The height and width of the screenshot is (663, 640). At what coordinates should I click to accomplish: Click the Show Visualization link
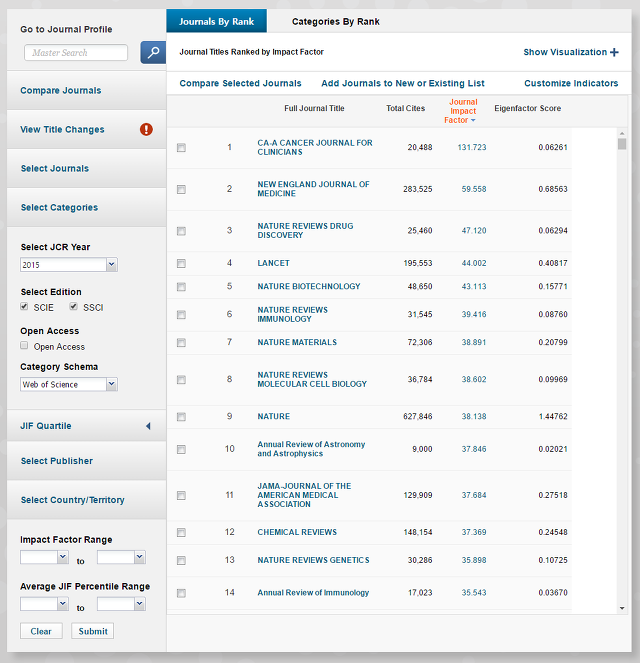pyautogui.click(x=565, y=52)
